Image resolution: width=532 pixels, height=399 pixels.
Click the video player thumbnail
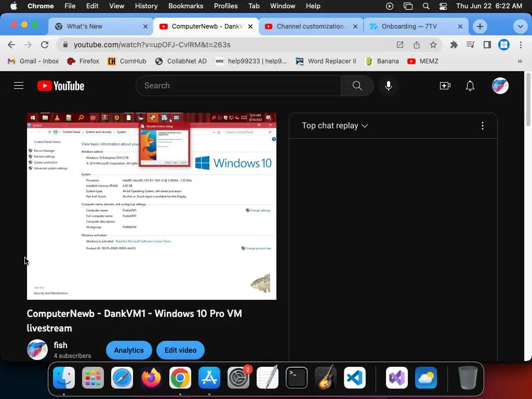click(x=152, y=206)
